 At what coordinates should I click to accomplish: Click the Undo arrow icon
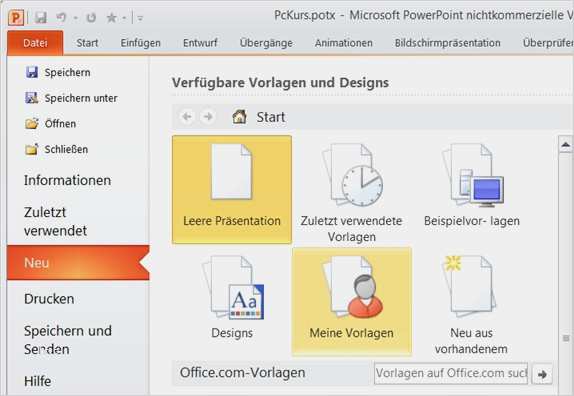62,17
